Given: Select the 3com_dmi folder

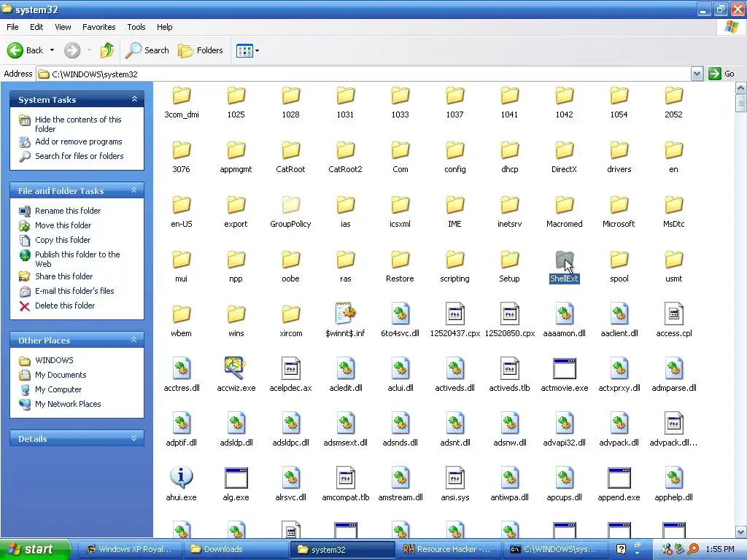Looking at the screenshot, I should click(x=181, y=102).
